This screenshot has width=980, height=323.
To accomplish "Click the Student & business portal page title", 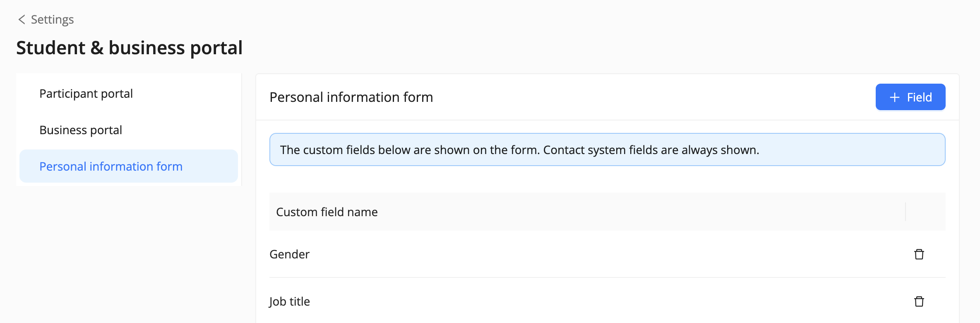I will pyautogui.click(x=129, y=48).
